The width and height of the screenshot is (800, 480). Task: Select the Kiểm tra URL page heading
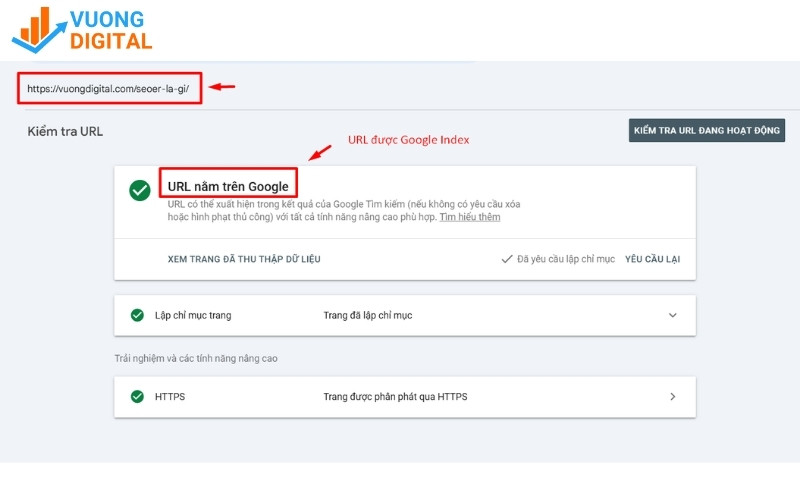[65, 131]
